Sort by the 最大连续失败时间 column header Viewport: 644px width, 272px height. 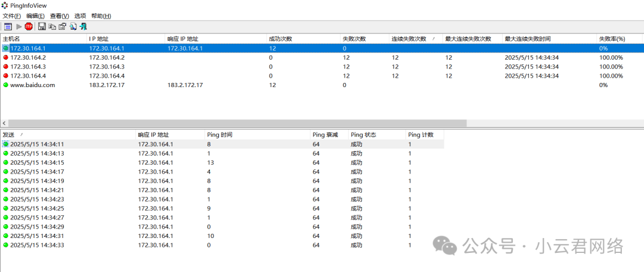pyautogui.click(x=549, y=39)
